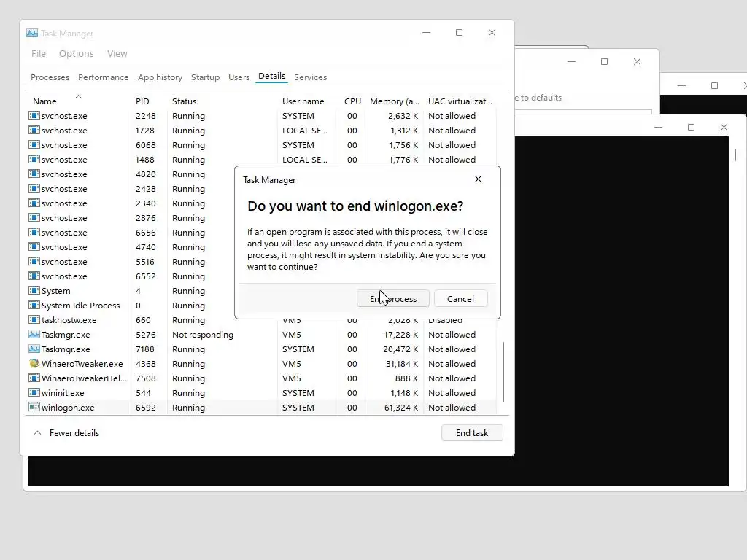This screenshot has width=747, height=560.
Task: Switch to the Performance tab
Action: pos(104,77)
